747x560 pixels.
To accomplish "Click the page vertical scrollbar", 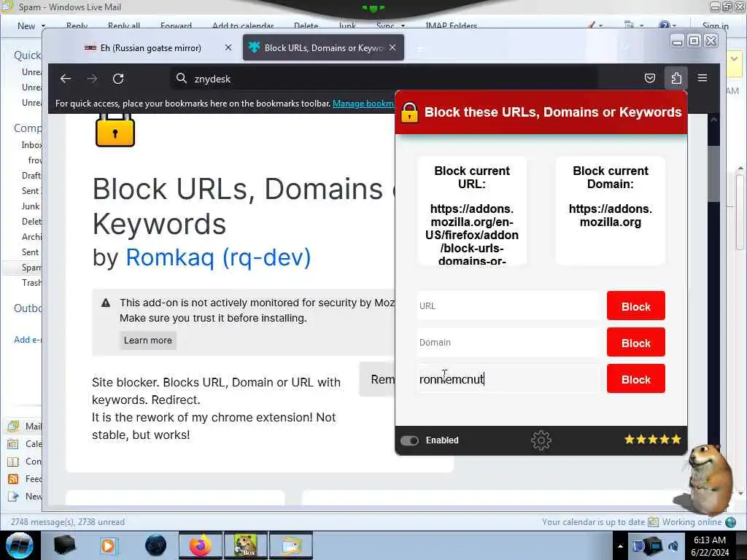I will click(713, 174).
